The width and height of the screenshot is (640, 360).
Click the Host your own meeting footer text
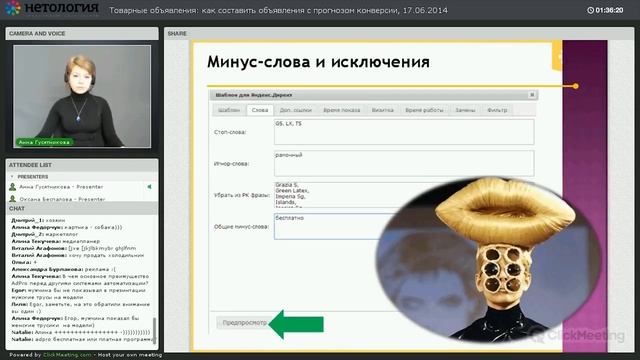pyautogui.click(x=130, y=355)
